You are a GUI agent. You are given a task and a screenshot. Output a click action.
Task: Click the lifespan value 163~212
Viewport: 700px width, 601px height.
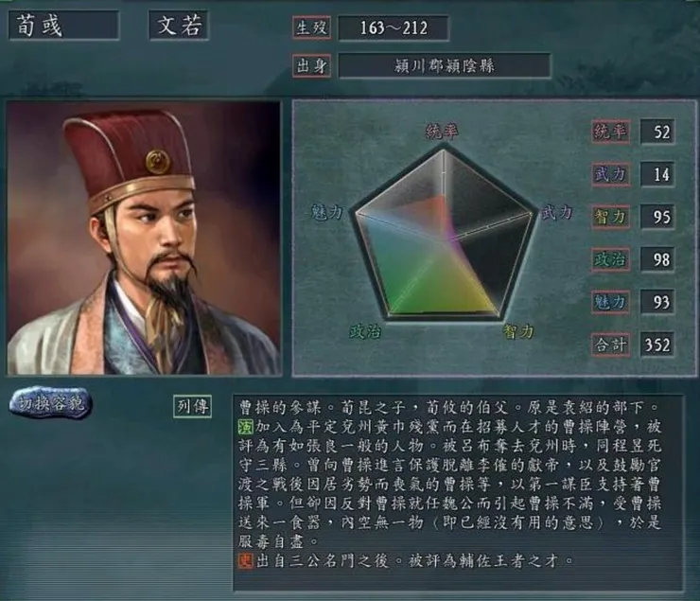pos(394,28)
